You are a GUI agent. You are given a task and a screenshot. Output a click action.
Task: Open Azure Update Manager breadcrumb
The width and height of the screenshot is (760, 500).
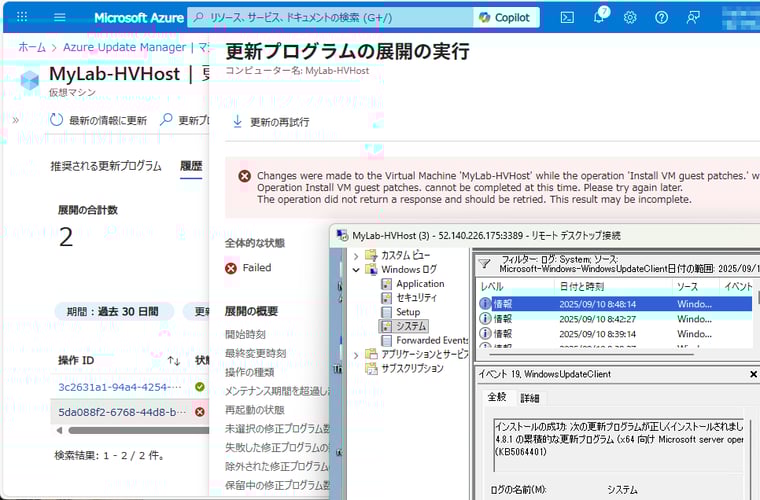125,47
